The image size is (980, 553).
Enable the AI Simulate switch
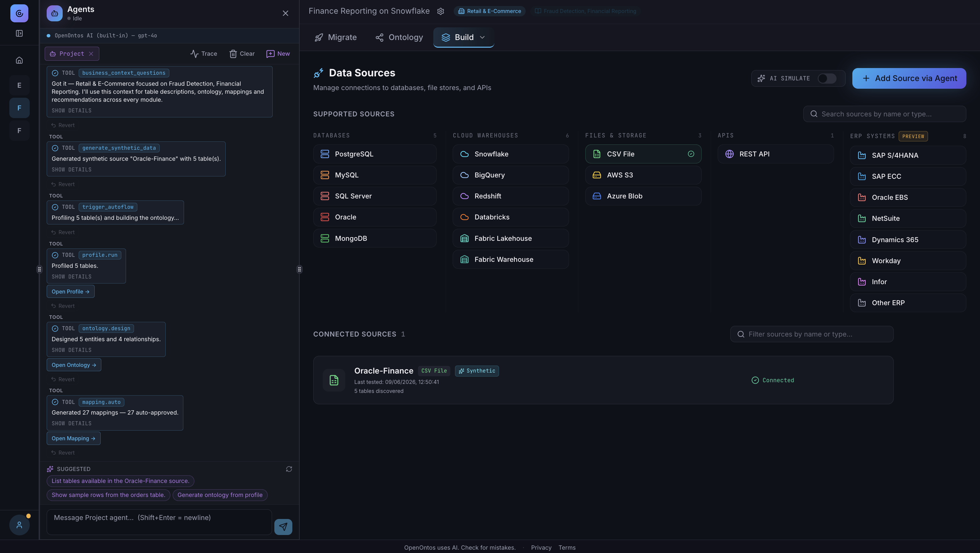(827, 78)
